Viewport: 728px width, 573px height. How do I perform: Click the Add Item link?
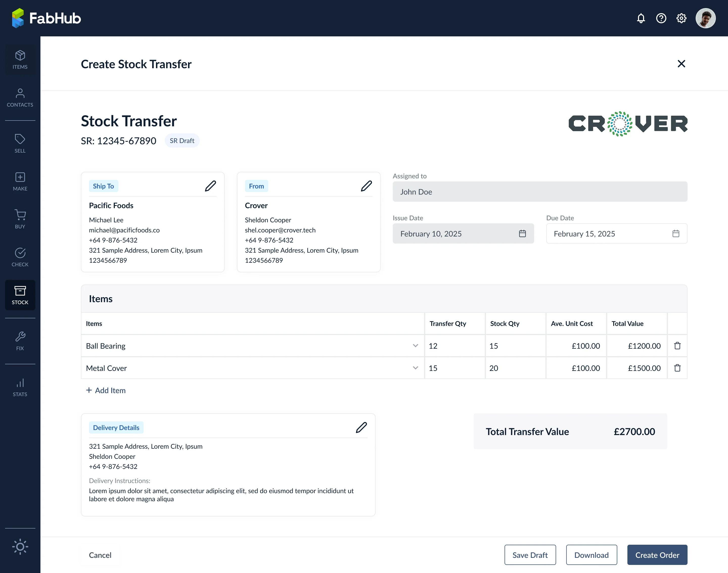pyautogui.click(x=106, y=390)
